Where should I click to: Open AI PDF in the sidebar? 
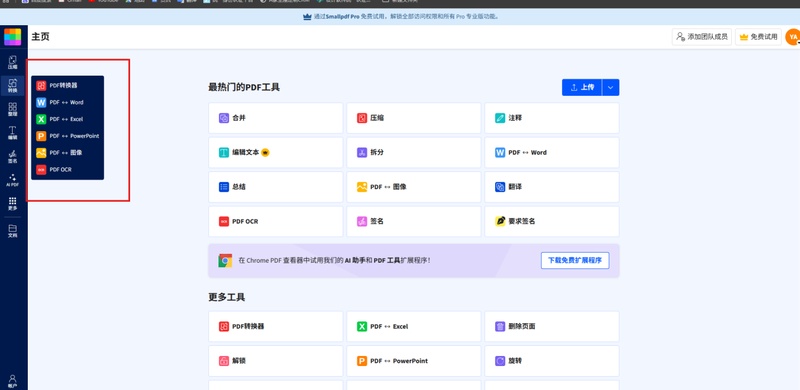click(12, 180)
